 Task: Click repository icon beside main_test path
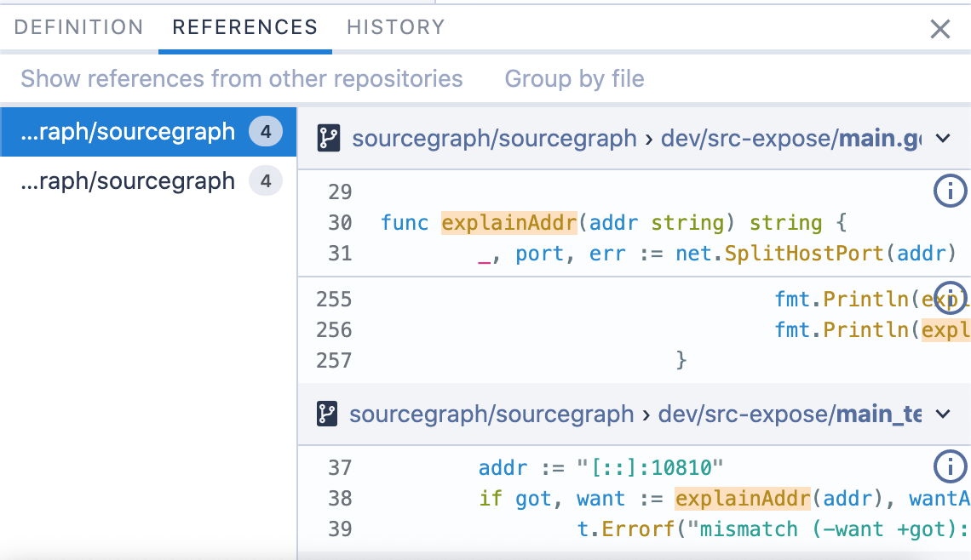click(x=327, y=414)
